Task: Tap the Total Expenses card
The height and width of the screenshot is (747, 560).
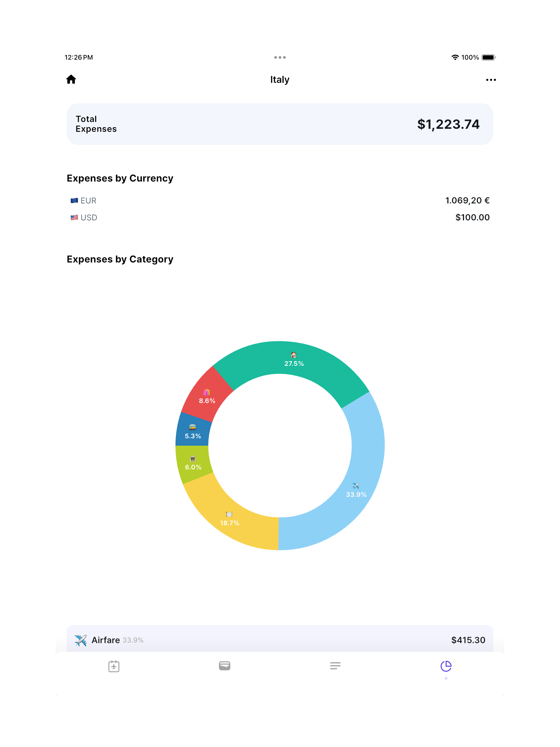Action: pyautogui.click(x=280, y=124)
